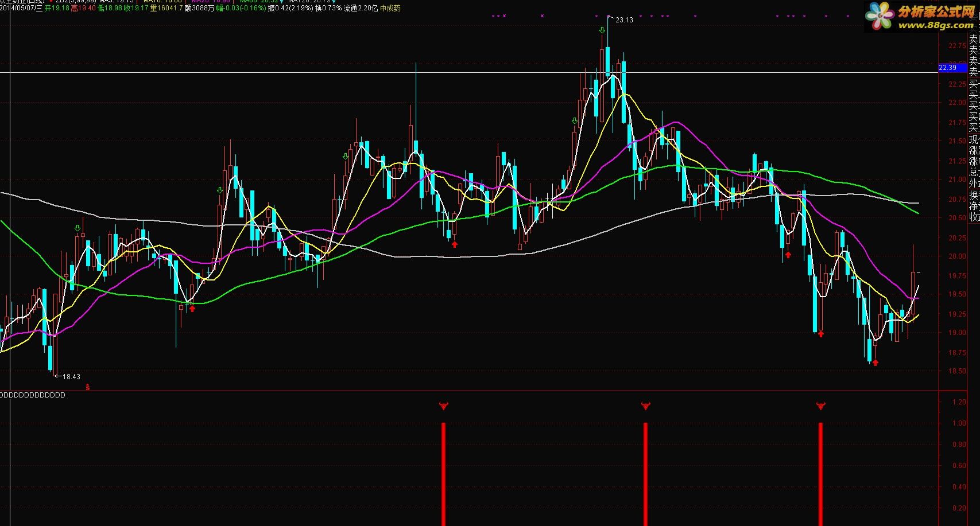Viewport: 980px width, 526px height.
Task: Click the close price 收19.17 value
Action: [136, 9]
